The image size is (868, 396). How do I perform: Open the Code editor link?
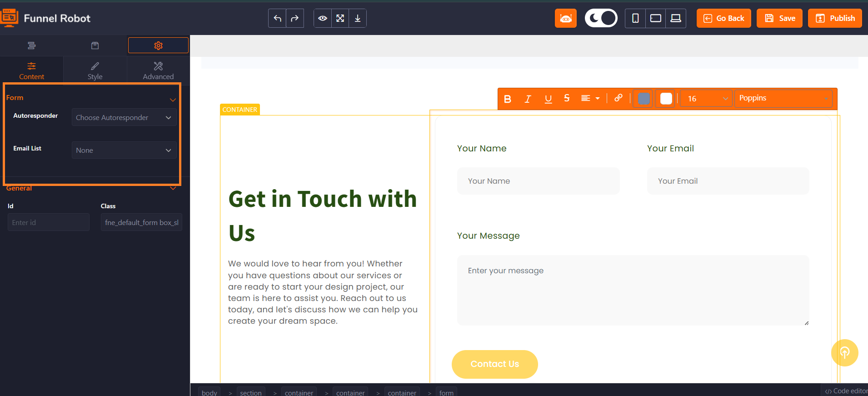pos(846,391)
